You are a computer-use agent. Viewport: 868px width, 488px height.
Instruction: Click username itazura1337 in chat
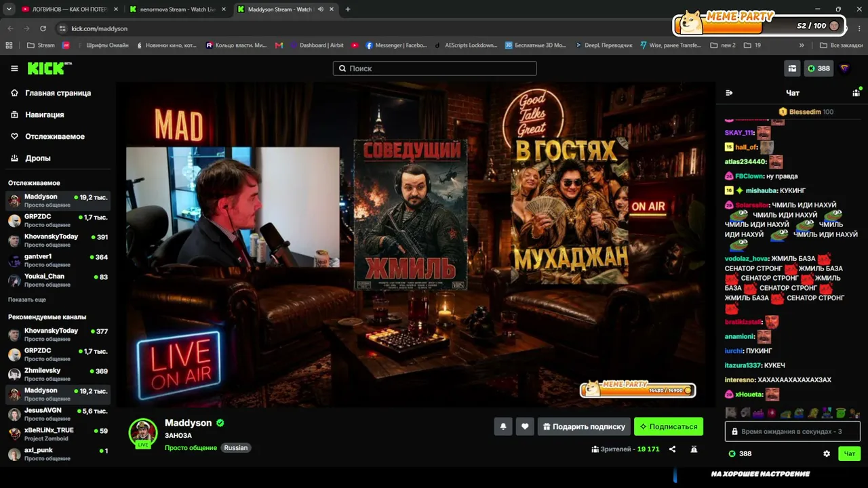[x=743, y=365]
